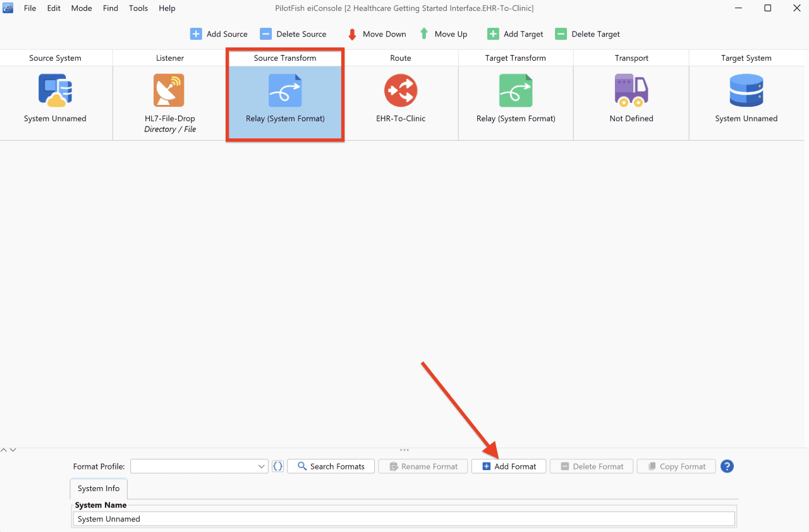
Task: Select the Target Transform green relay icon
Action: tap(516, 90)
